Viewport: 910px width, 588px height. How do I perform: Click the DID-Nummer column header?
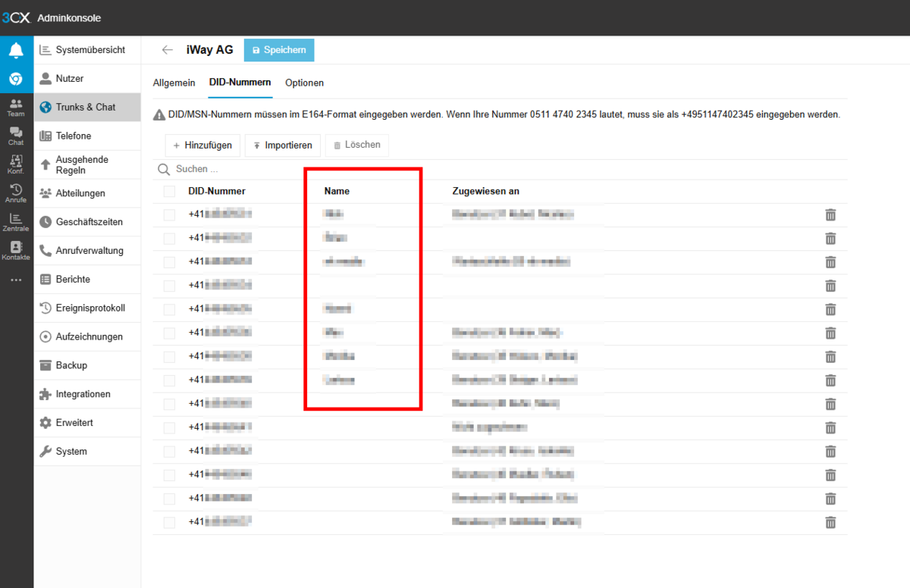coord(217,191)
